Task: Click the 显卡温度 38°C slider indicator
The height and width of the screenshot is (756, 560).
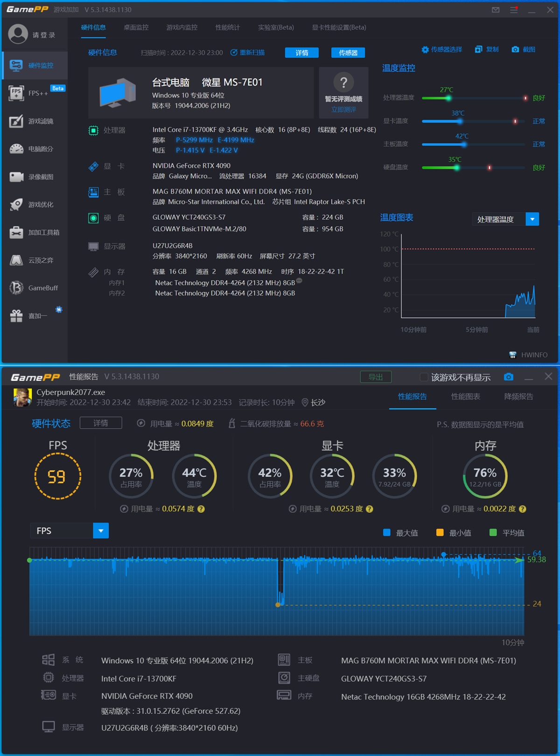Action: click(460, 121)
